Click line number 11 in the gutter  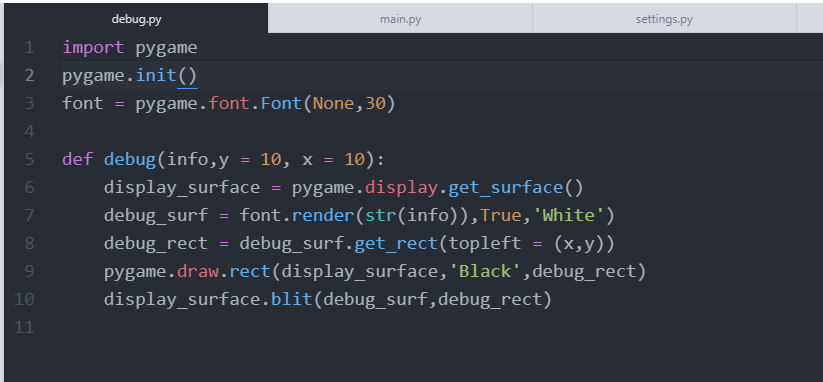pos(24,327)
